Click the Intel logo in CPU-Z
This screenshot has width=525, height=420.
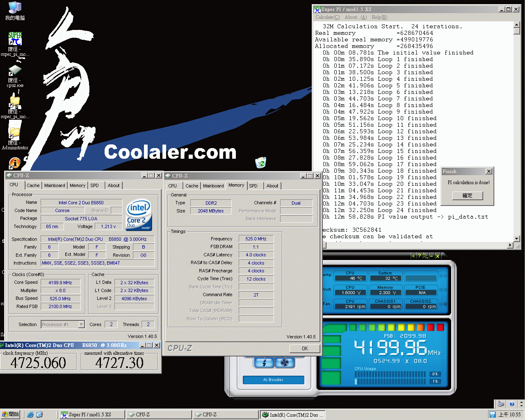pos(139,215)
